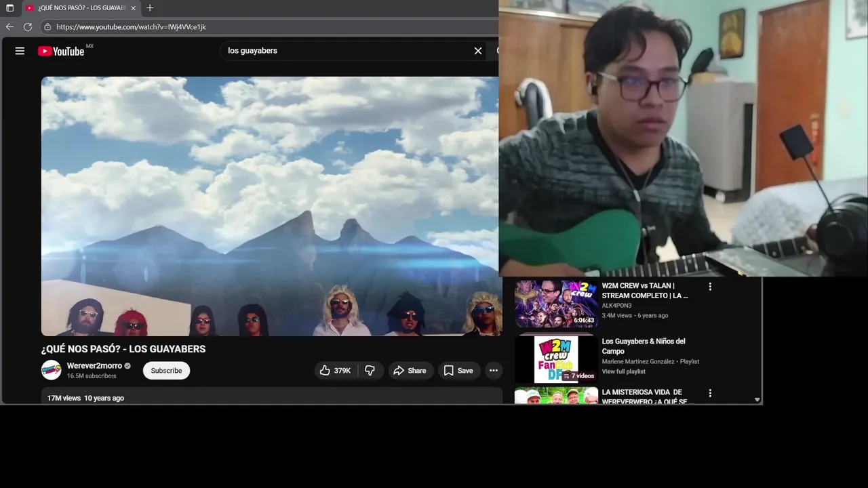Image resolution: width=868 pixels, height=488 pixels.
Task: Save the video to a playlist
Action: [458, 371]
